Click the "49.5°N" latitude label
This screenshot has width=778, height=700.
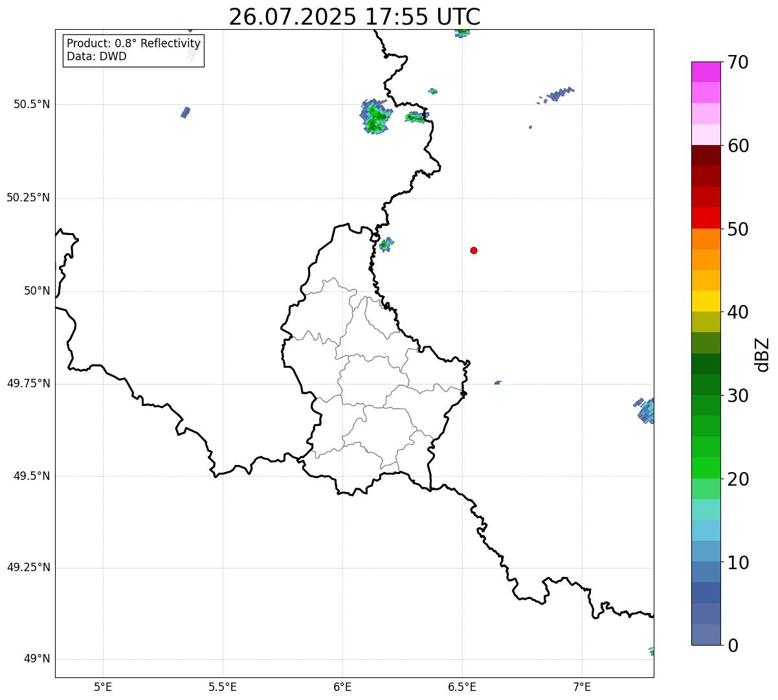pyautogui.click(x=31, y=476)
